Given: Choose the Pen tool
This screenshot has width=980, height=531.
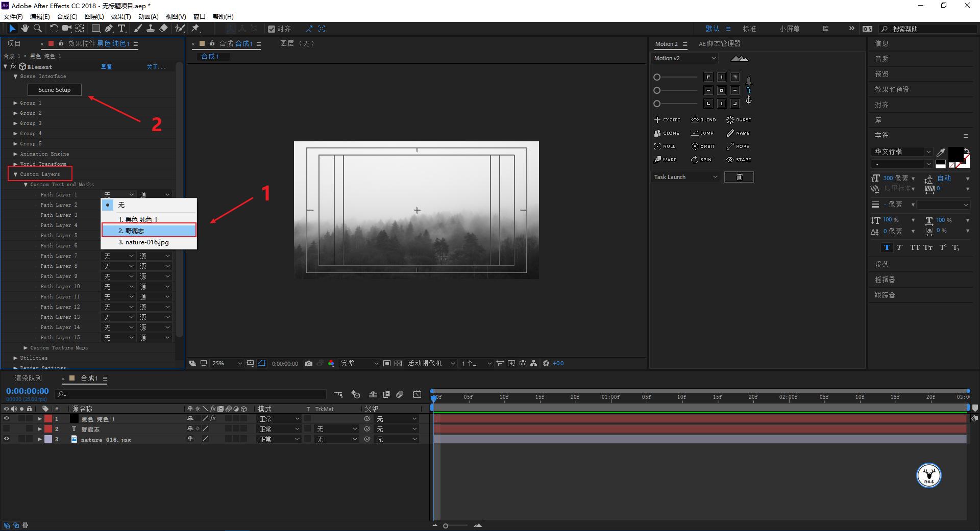Looking at the screenshot, I should [x=109, y=29].
